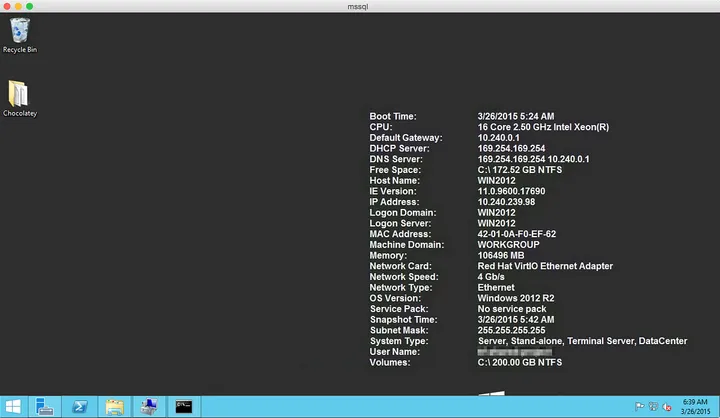Viewport: 720px width, 418px height.
Task: Open the Recycle Bin desktop icon
Action: click(20, 35)
